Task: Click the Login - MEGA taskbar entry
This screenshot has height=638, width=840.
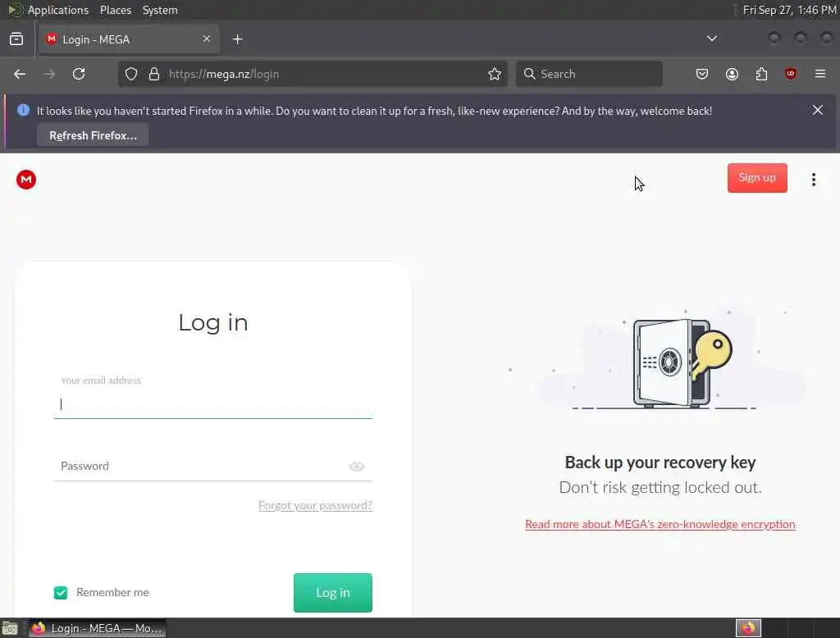Action: point(97,628)
